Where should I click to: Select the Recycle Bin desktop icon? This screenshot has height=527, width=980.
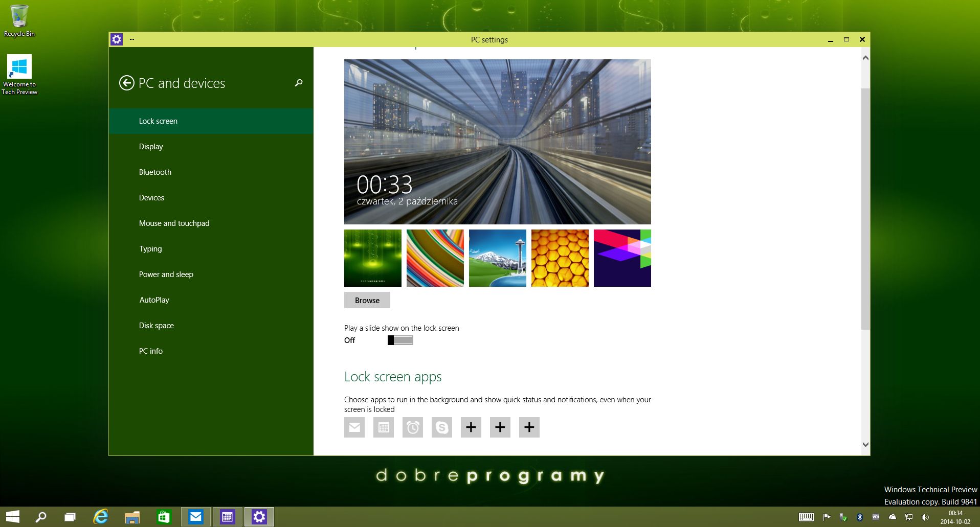pyautogui.click(x=19, y=21)
